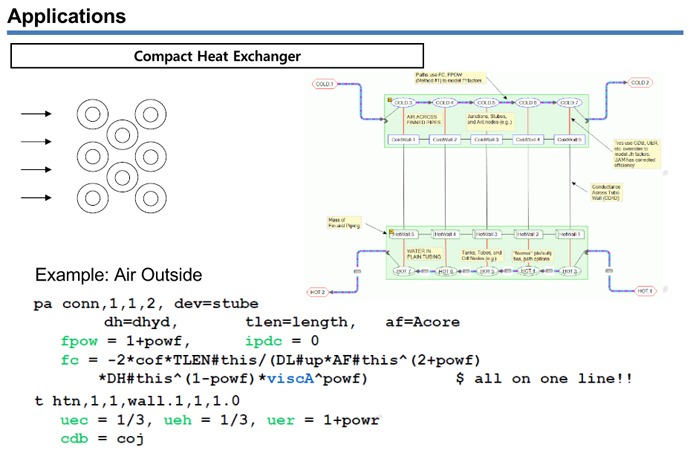Image resolution: width=690 pixels, height=453 pixels.
Task: Click the Compact Heat Exchanger title box
Action: tap(217, 56)
